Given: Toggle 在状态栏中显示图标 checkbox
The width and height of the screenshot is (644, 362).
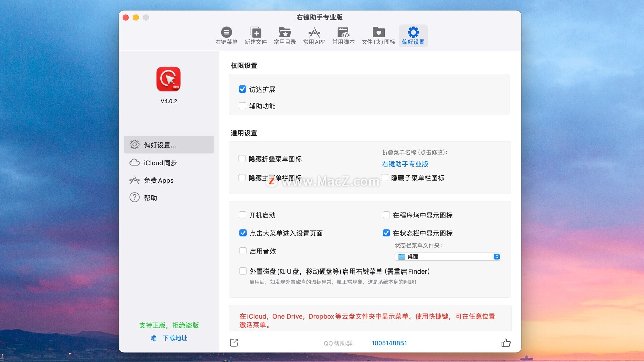Looking at the screenshot, I should [386, 233].
